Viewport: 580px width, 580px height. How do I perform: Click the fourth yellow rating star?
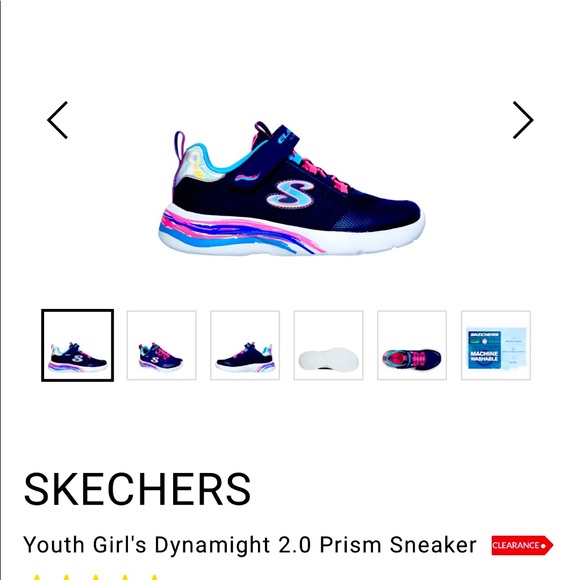[x=125, y=577]
